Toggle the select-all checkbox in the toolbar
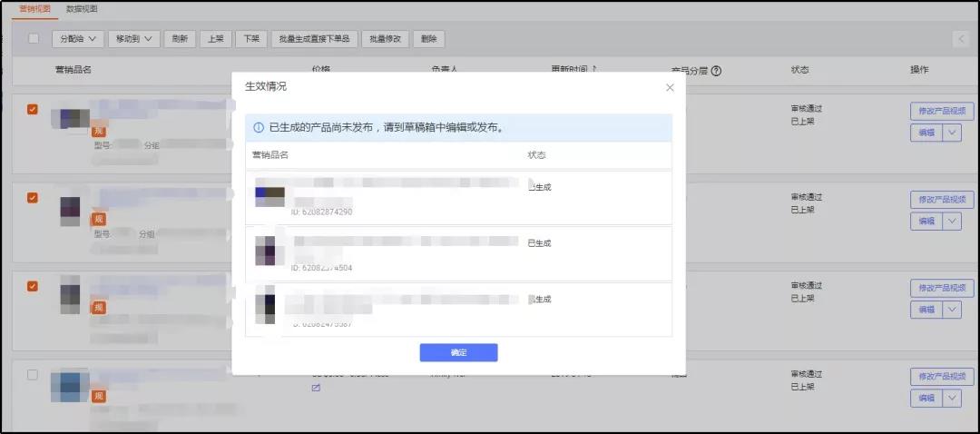This screenshot has width=980, height=434. point(34,39)
